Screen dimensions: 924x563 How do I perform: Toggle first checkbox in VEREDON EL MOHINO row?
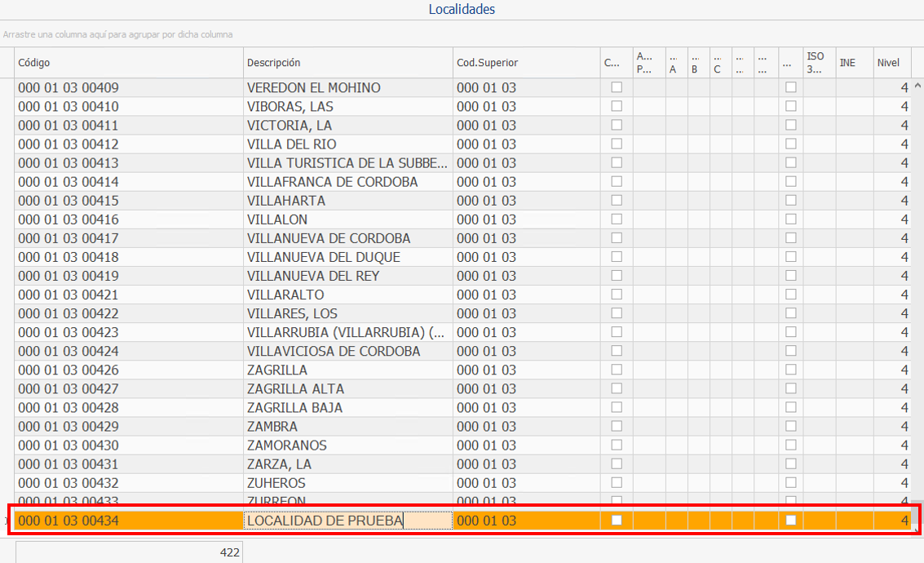[x=617, y=87]
